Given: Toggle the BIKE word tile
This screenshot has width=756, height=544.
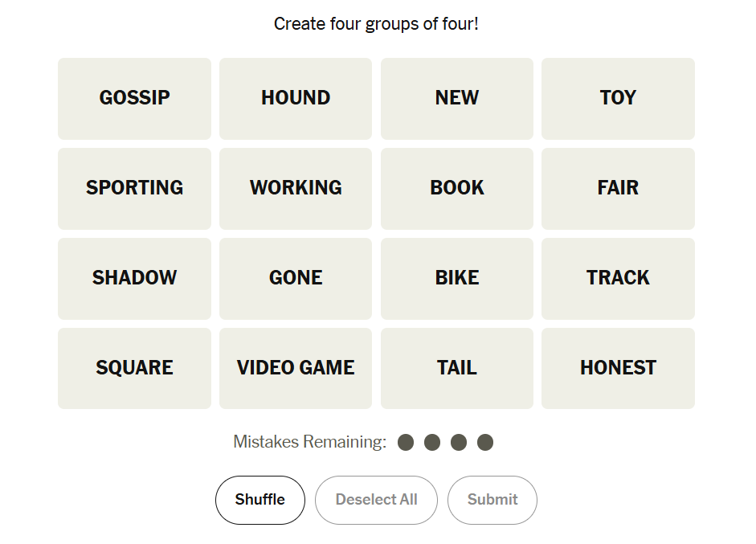Looking at the screenshot, I should pyautogui.click(x=457, y=278).
